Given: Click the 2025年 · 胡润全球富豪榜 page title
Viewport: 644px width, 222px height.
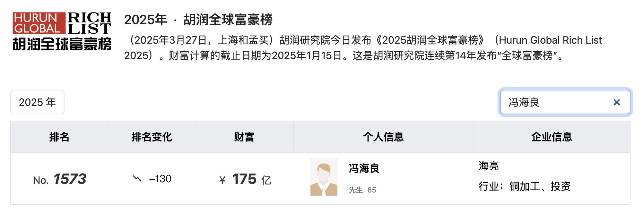Looking at the screenshot, I should pyautogui.click(x=198, y=20).
